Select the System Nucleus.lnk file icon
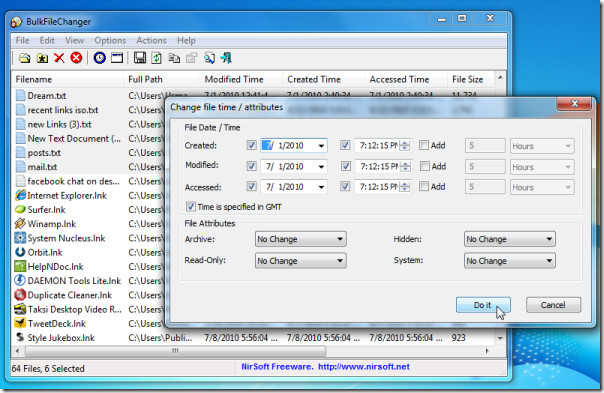The width and height of the screenshot is (604, 393). click(20, 238)
